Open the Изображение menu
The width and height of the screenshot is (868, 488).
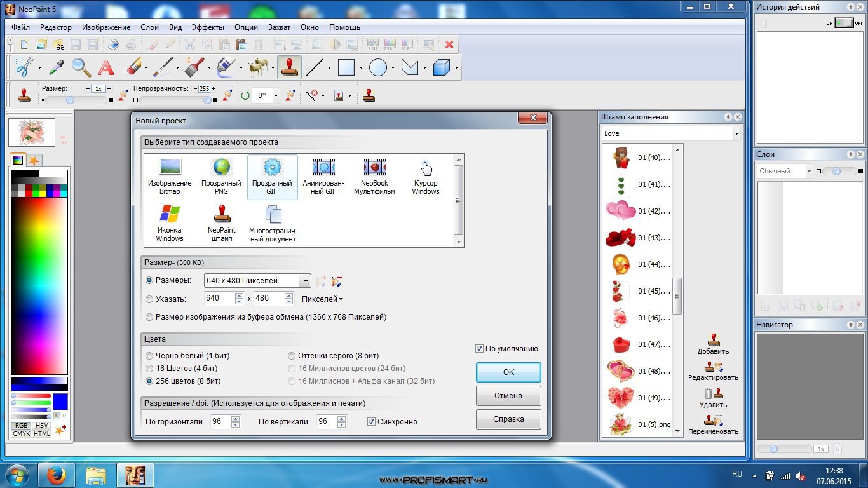[106, 27]
